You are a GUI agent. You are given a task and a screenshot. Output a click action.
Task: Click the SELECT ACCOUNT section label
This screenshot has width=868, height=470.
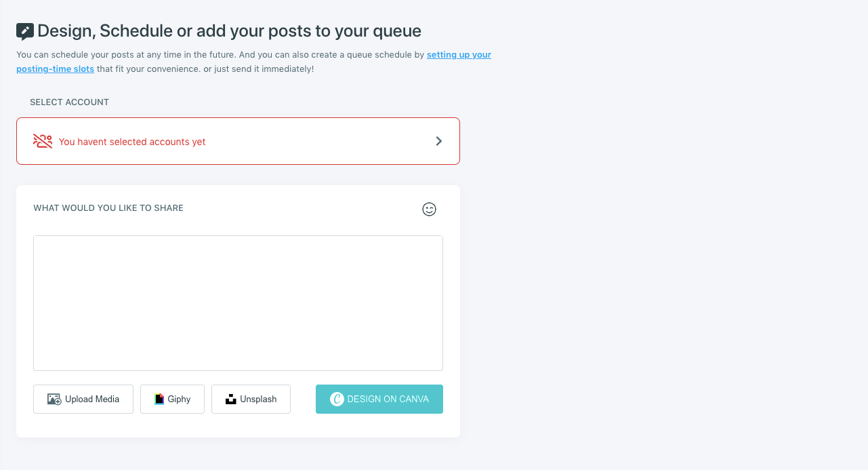[68, 102]
